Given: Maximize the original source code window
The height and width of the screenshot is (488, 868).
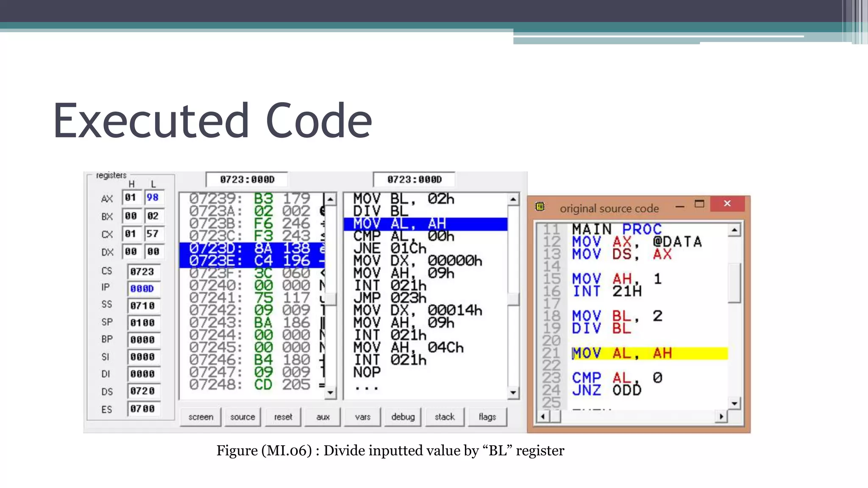Looking at the screenshot, I should coord(699,204).
